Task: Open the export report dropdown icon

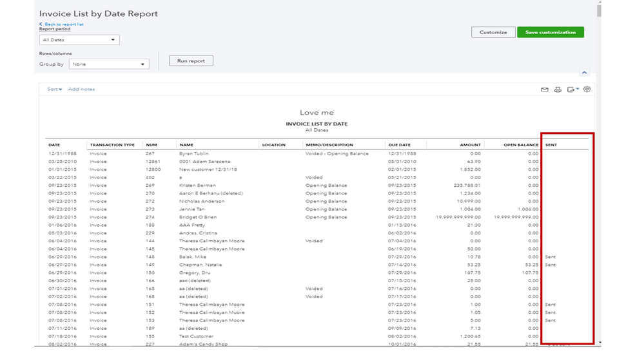Action: [x=573, y=90]
